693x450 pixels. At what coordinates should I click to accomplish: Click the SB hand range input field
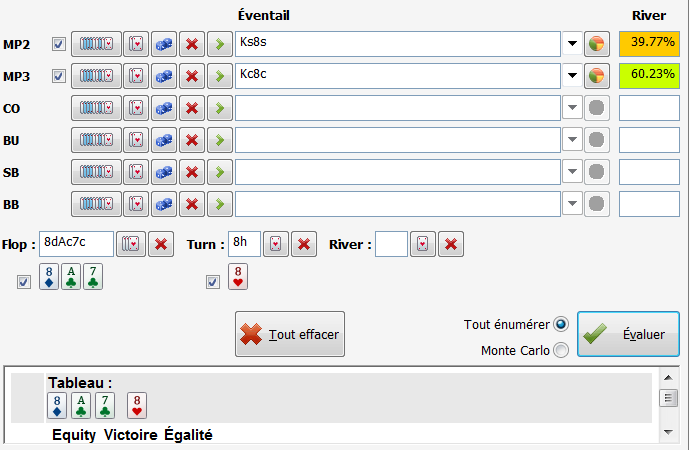[x=397, y=172]
